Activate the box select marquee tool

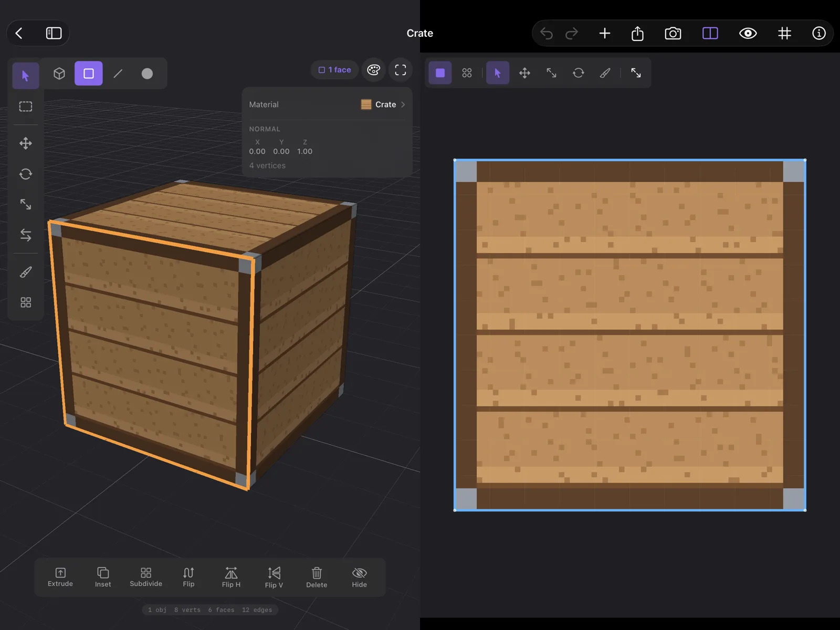pyautogui.click(x=26, y=107)
